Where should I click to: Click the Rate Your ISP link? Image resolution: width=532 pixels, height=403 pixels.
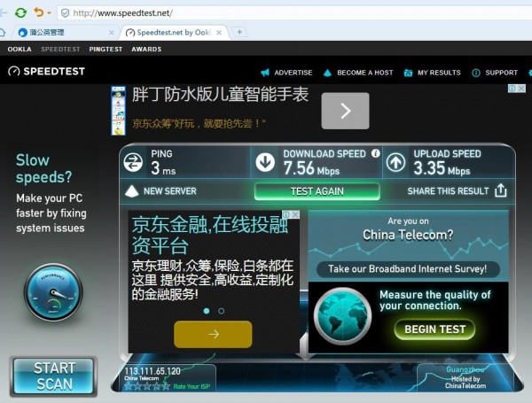(x=192, y=386)
